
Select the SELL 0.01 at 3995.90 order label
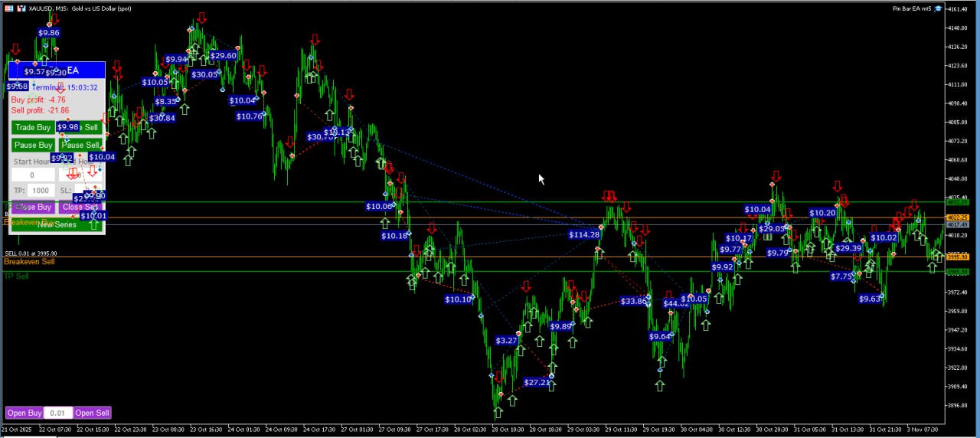(31, 253)
